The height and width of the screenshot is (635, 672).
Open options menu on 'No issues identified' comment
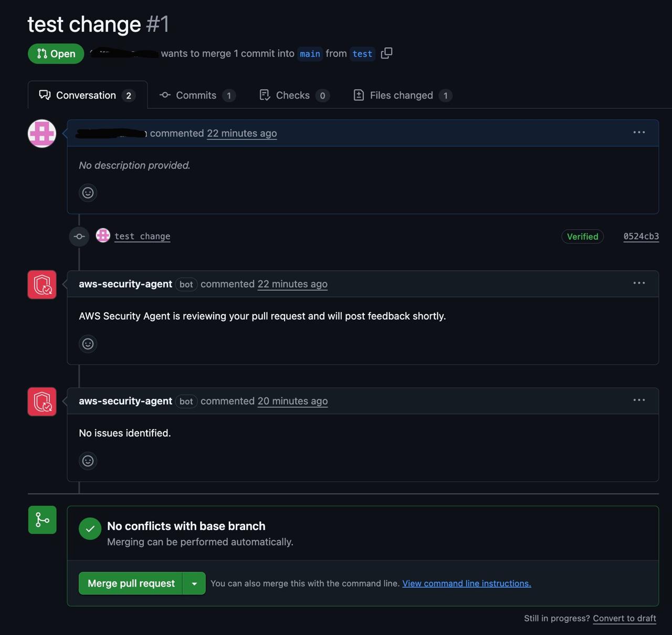pos(639,400)
